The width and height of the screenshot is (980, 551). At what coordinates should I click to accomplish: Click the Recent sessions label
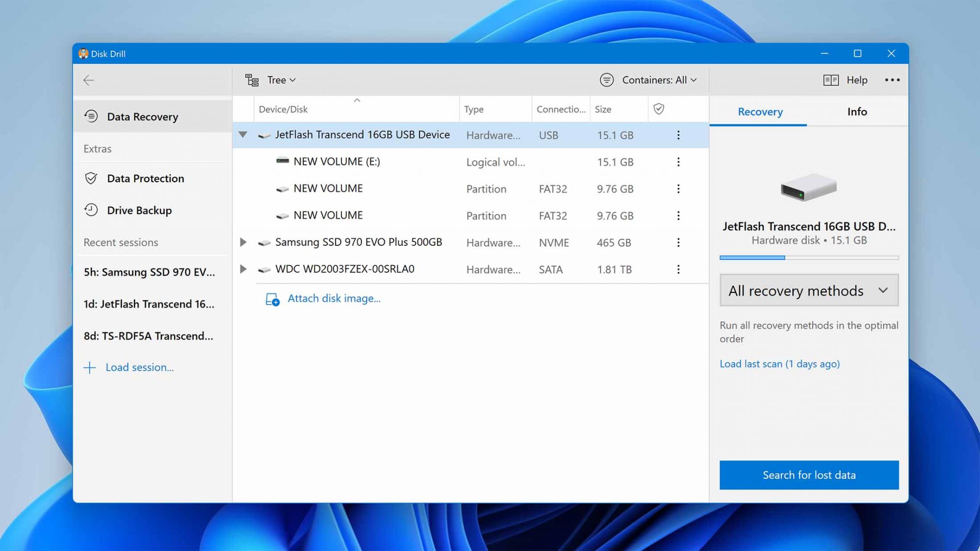tap(121, 242)
